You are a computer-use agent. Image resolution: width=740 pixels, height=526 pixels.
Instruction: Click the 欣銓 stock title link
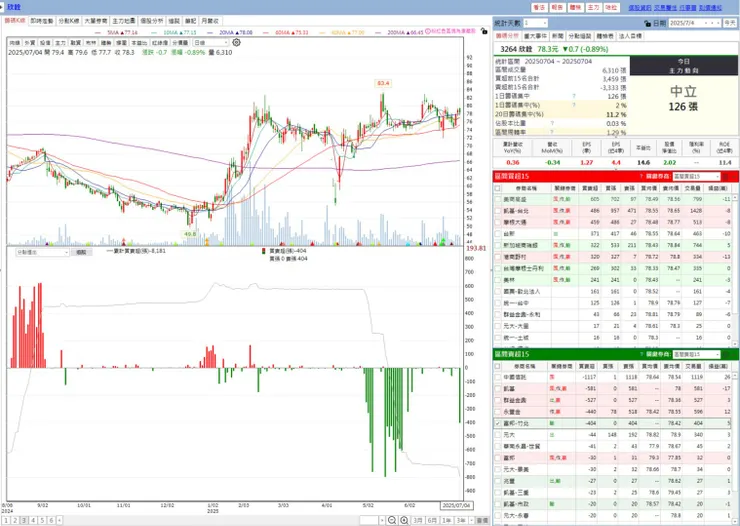point(14,7)
